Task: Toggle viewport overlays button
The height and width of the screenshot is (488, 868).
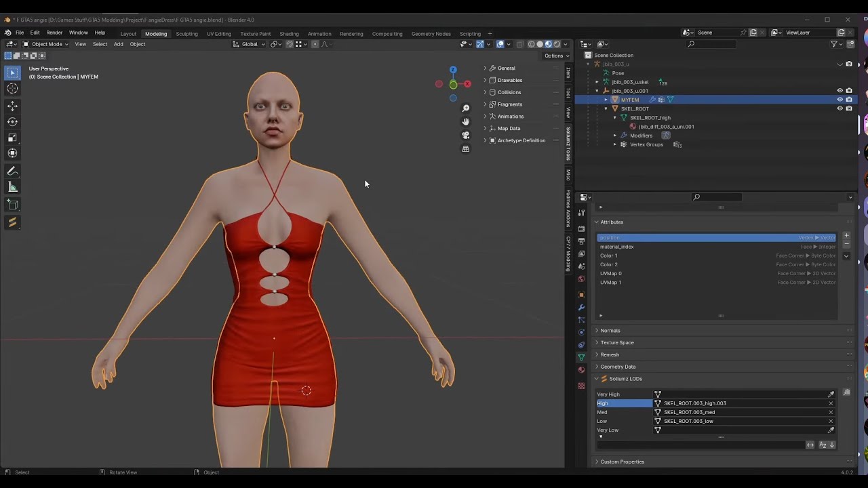Action: tap(500, 44)
